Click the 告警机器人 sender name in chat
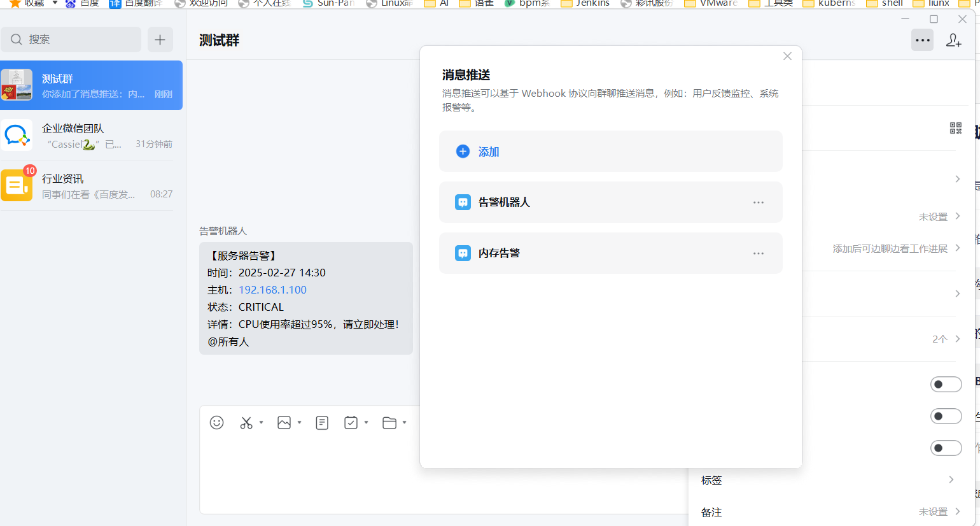980x526 pixels. 223,231
